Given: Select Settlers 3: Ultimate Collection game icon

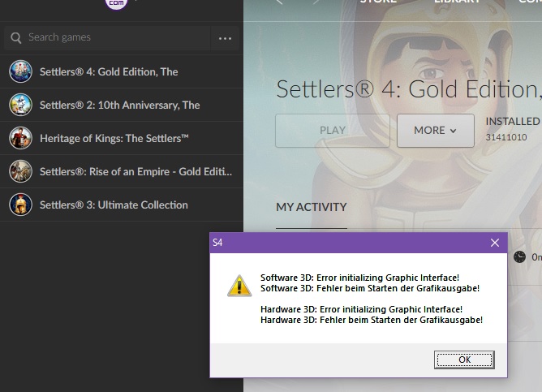Looking at the screenshot, I should click(x=21, y=205).
